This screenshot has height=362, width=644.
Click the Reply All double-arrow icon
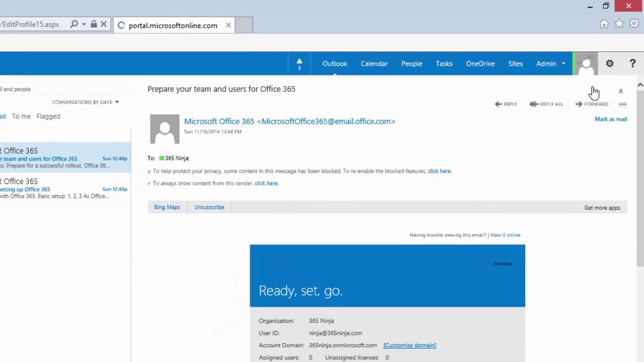pyautogui.click(x=533, y=104)
